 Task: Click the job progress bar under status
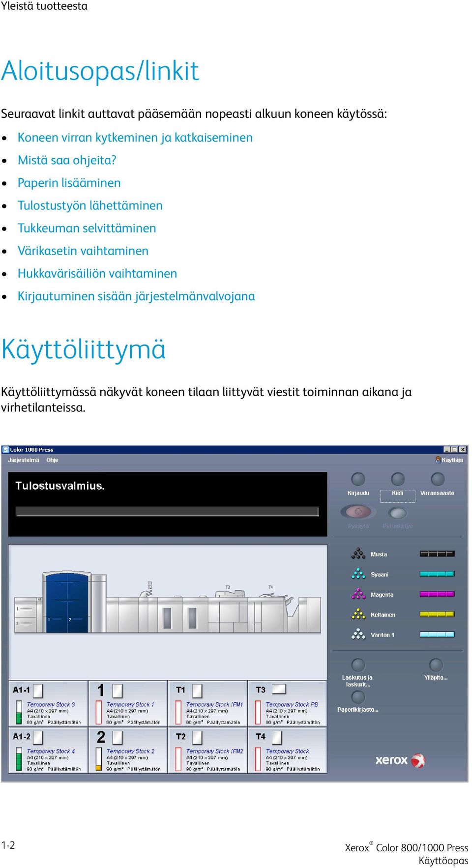pos(167,511)
